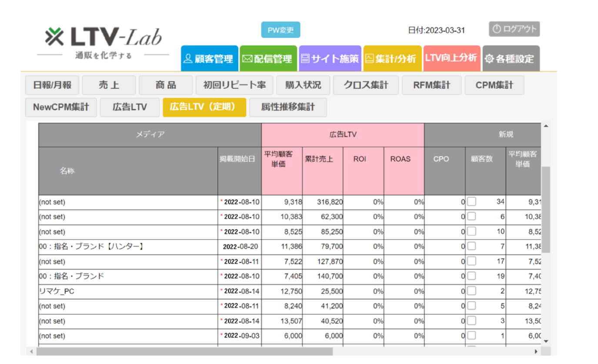The image size is (598, 364).
Task: Click the LTV-Lab logo
Action: (103, 43)
